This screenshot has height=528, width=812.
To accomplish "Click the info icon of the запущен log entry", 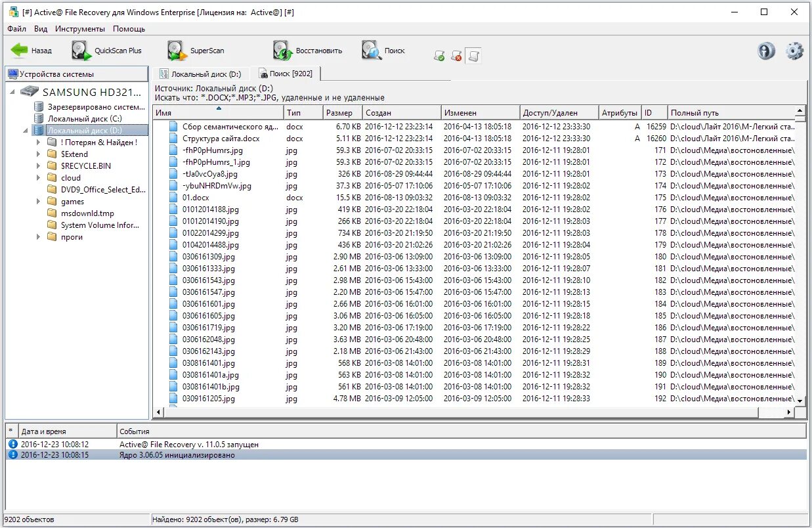I will tap(12, 445).
